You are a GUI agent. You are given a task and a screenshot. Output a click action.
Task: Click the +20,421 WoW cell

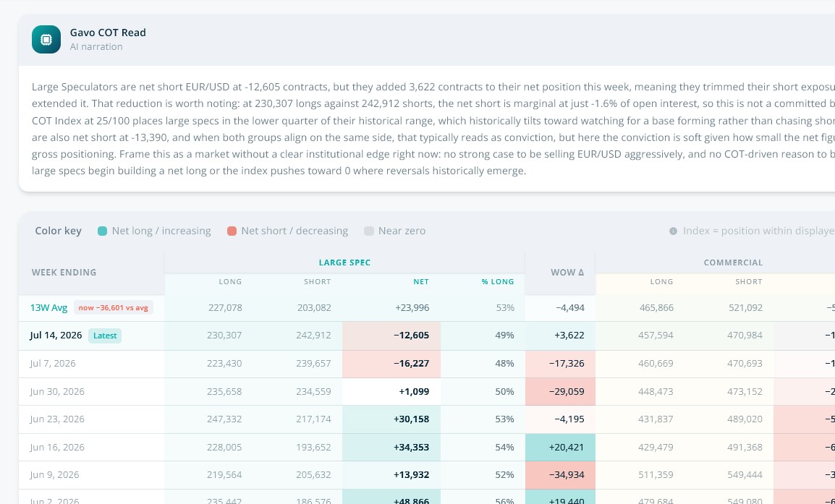[x=560, y=448]
